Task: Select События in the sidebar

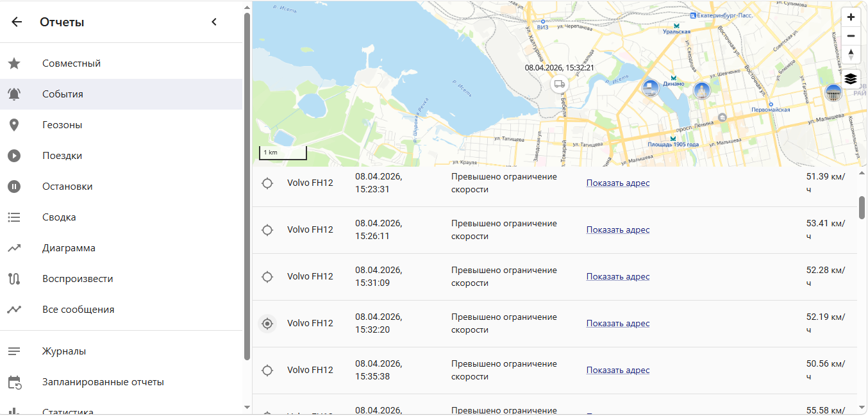Action: 122,94
